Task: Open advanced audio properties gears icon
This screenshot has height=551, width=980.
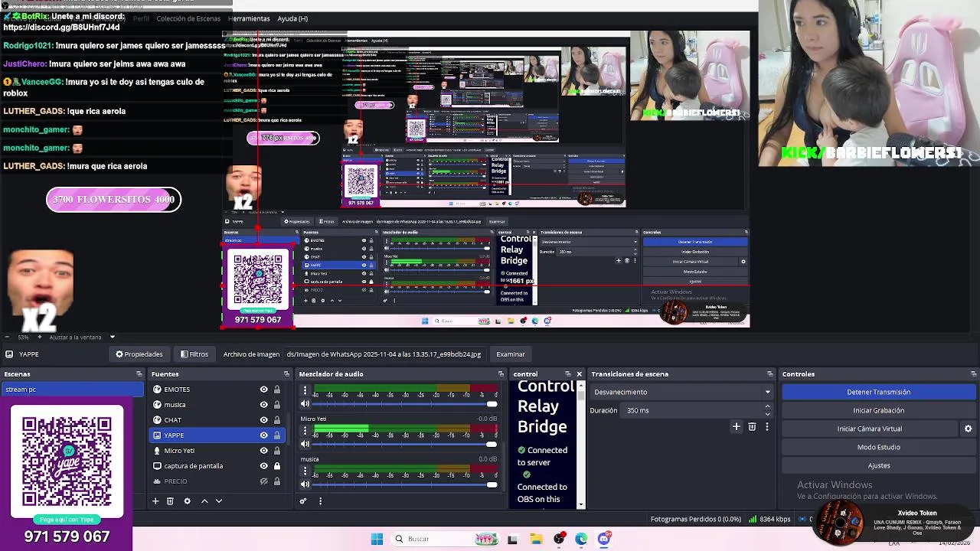Action: click(303, 501)
